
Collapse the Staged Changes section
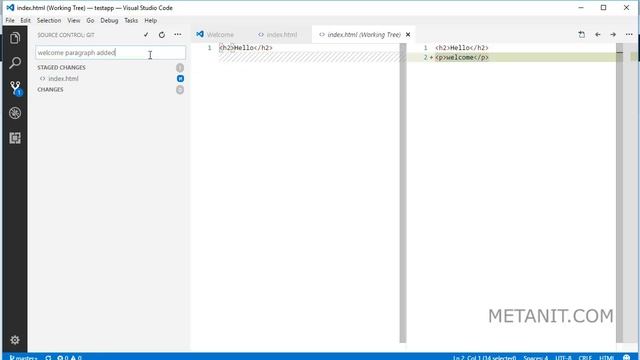62,67
